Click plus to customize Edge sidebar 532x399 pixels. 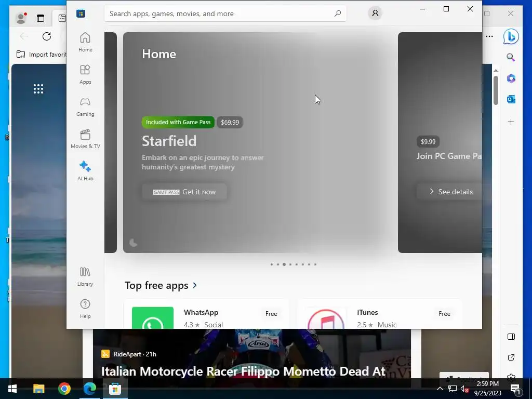(511, 122)
